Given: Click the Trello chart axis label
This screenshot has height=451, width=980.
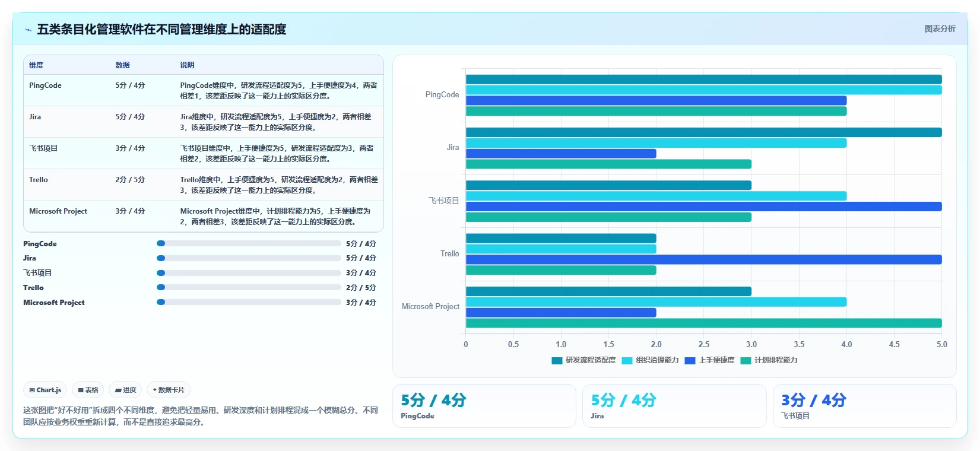Looking at the screenshot, I should (x=449, y=254).
